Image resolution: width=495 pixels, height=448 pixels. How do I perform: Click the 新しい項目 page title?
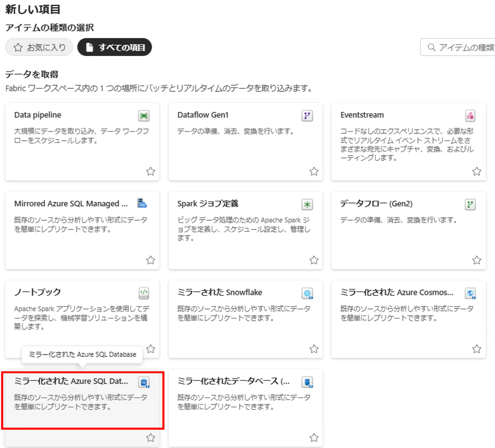[33, 10]
